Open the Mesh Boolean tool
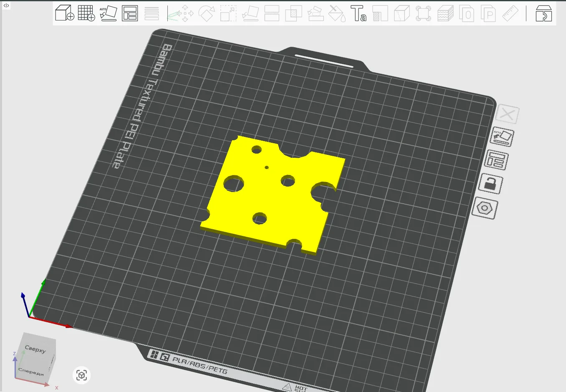 293,13
